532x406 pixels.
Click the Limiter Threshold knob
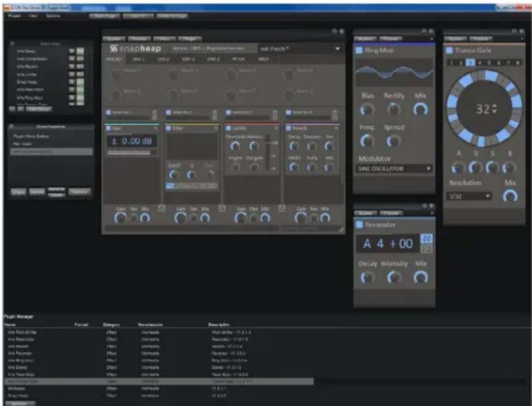tap(235, 146)
